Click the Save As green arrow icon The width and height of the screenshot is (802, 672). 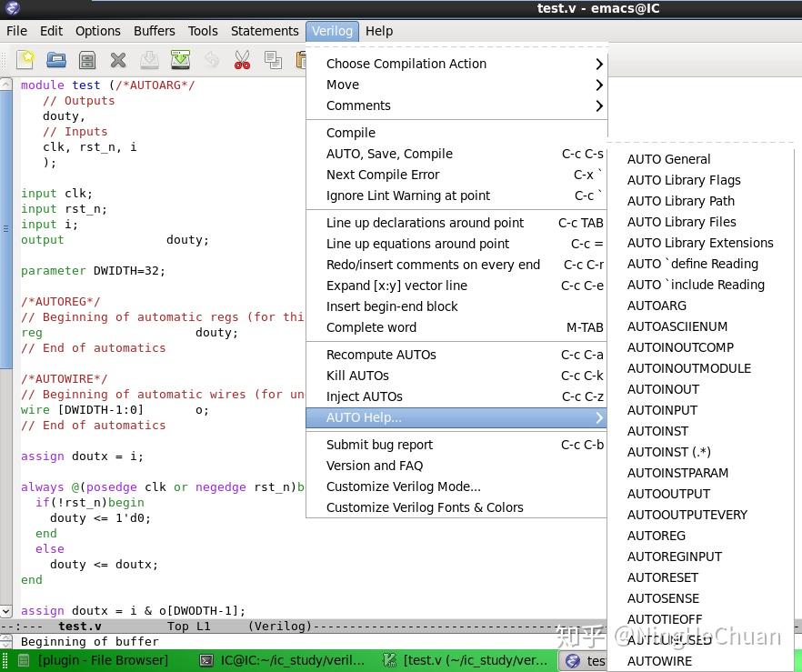180,60
